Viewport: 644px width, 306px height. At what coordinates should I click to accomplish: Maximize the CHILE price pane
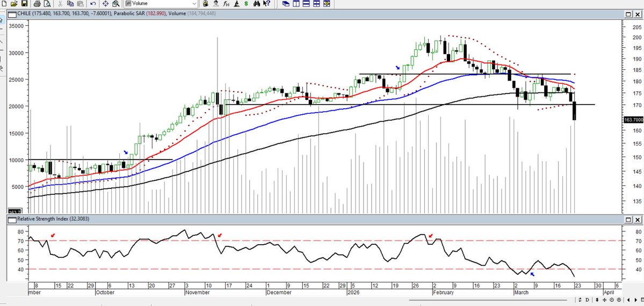pos(628,14)
